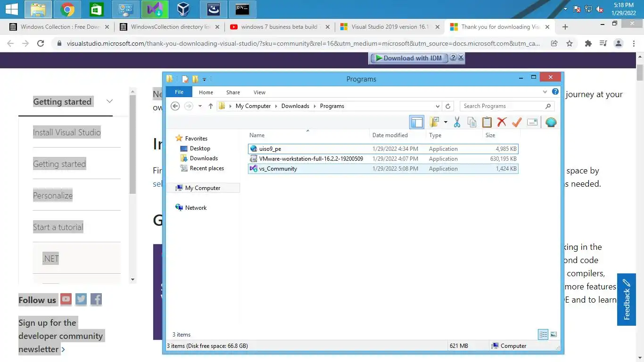644x362 pixels.
Task: Open the Chrome profile avatar icon
Action: [x=618, y=43]
